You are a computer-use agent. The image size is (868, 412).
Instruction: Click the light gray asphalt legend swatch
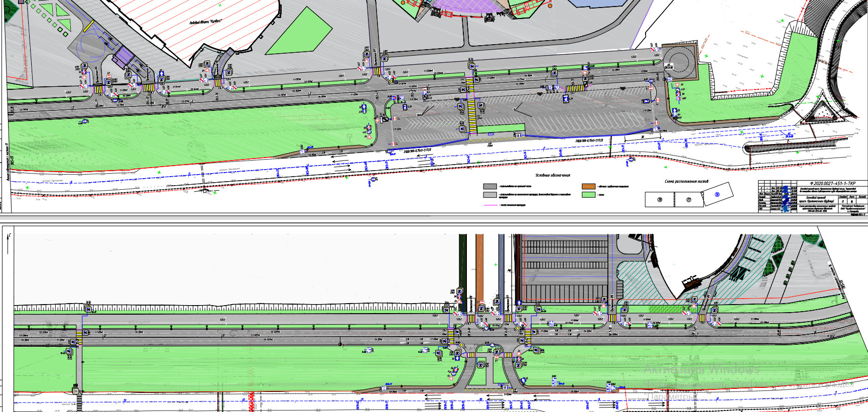tap(490, 195)
